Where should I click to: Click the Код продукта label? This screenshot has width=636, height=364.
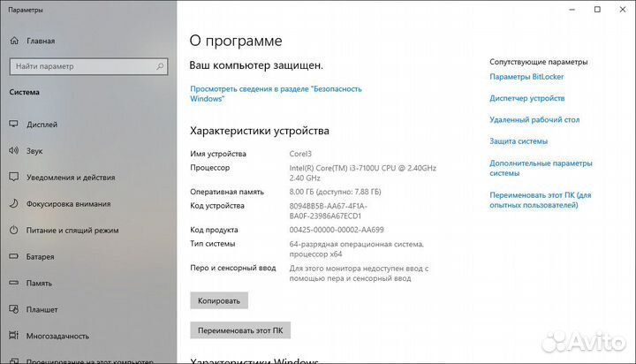[x=214, y=230]
